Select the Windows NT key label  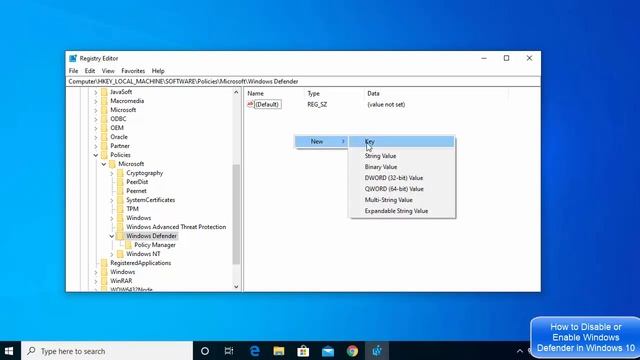click(x=143, y=254)
